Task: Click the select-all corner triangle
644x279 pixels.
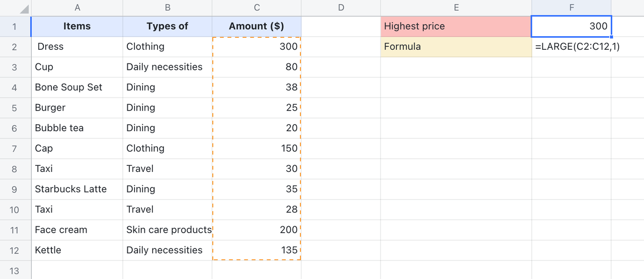Action: (x=24, y=9)
